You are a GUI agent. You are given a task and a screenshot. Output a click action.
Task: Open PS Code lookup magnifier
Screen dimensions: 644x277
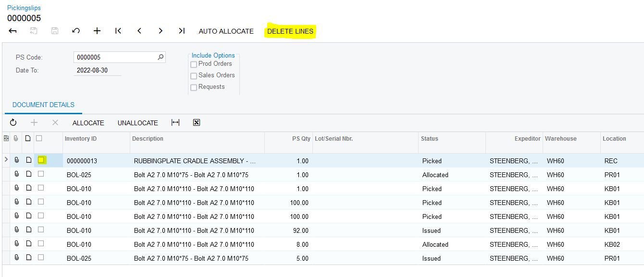click(161, 57)
